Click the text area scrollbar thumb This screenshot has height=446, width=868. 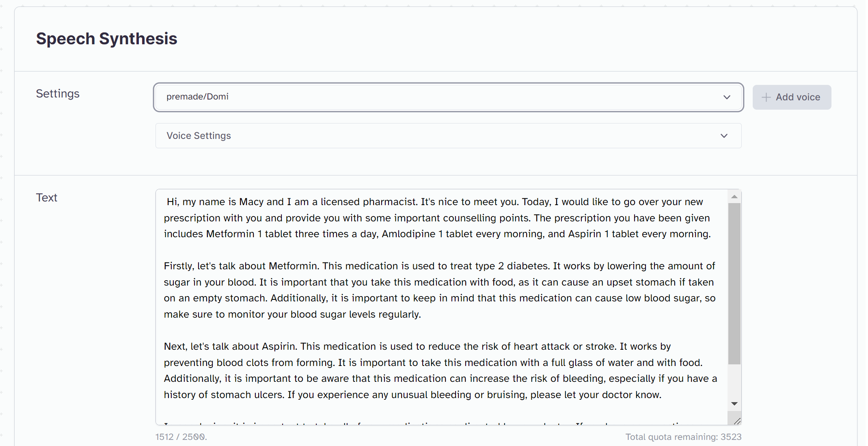coord(734,284)
